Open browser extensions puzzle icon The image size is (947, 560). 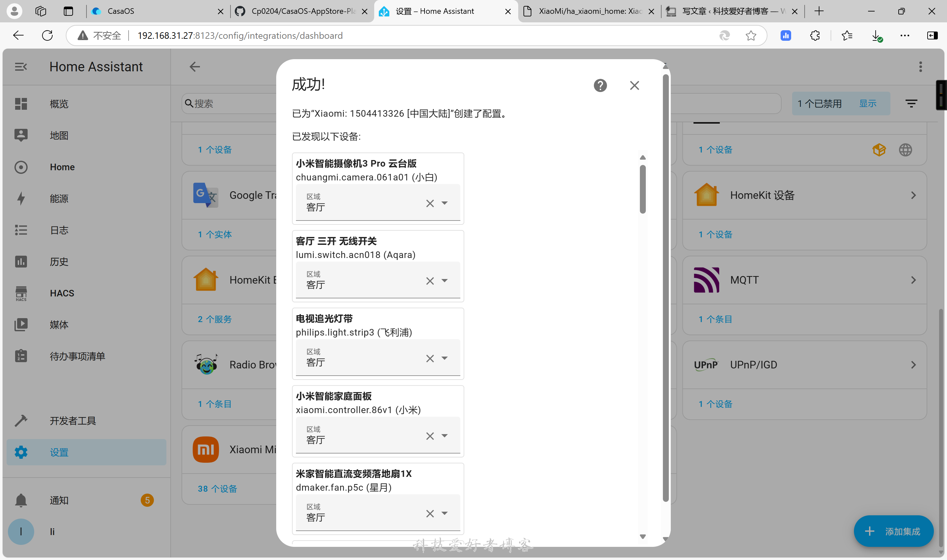point(815,35)
